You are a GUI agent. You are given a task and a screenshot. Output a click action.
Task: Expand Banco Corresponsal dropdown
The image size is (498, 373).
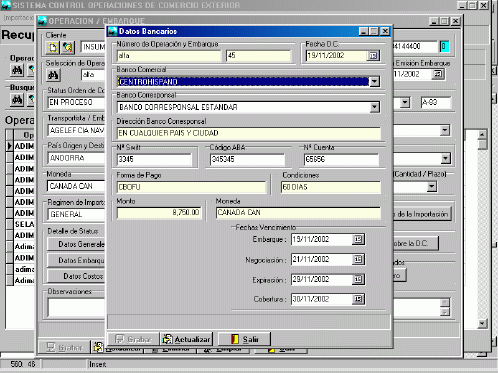[x=375, y=107]
